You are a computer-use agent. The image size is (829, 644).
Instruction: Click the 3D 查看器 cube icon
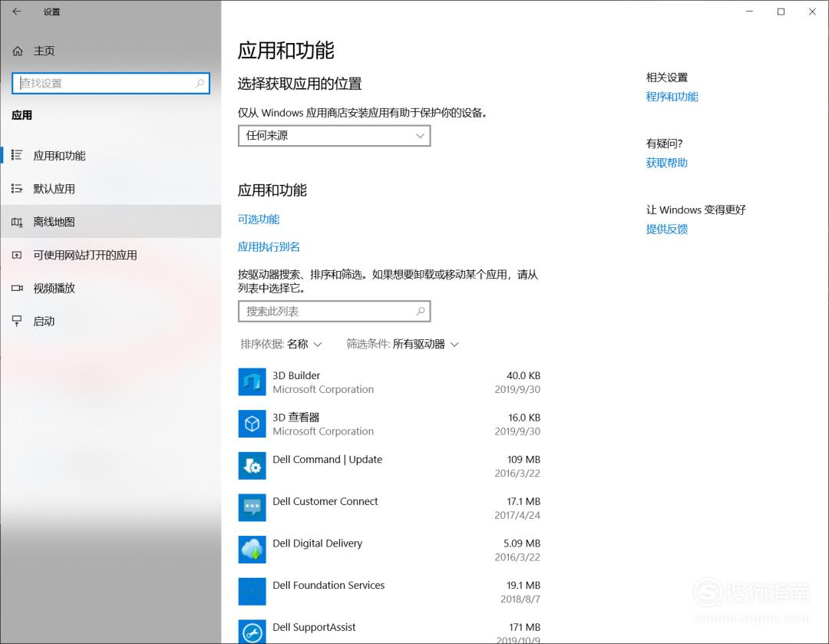pyautogui.click(x=252, y=424)
